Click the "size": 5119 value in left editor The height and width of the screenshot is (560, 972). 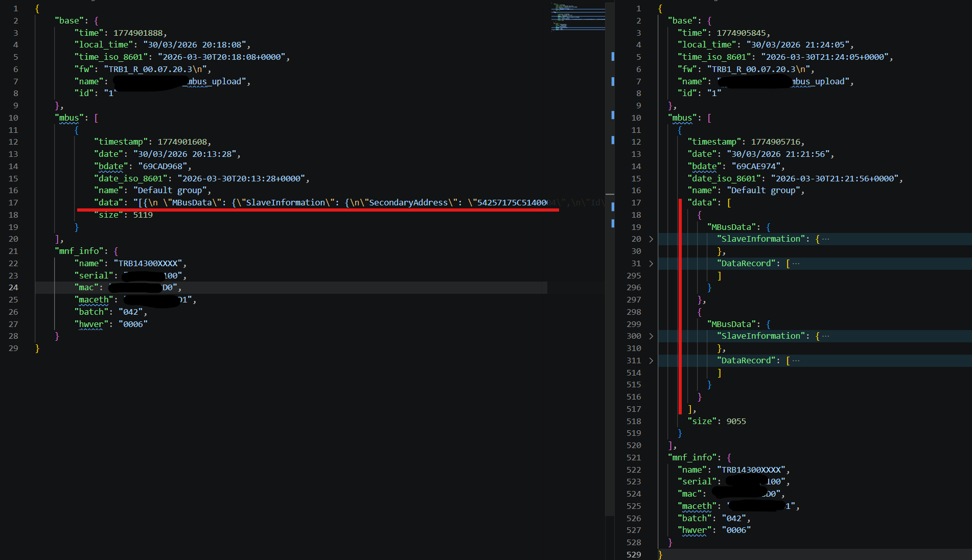(x=143, y=215)
